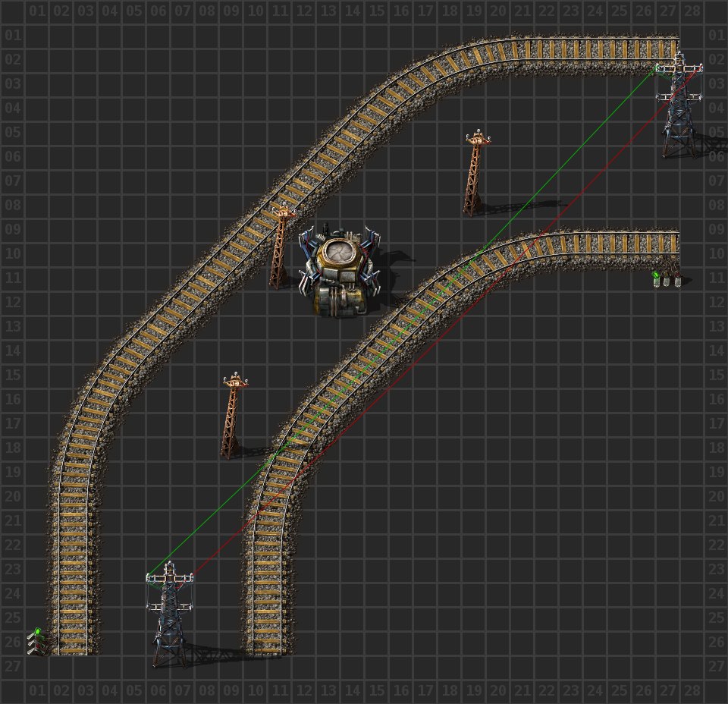Click the big electric pole beside the inner rail's end
728x704 pixels.
pos(169,614)
